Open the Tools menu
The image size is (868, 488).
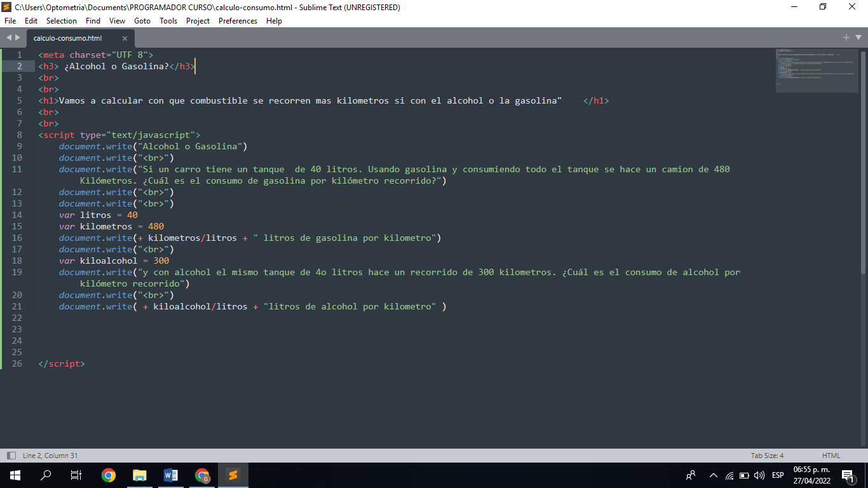168,21
